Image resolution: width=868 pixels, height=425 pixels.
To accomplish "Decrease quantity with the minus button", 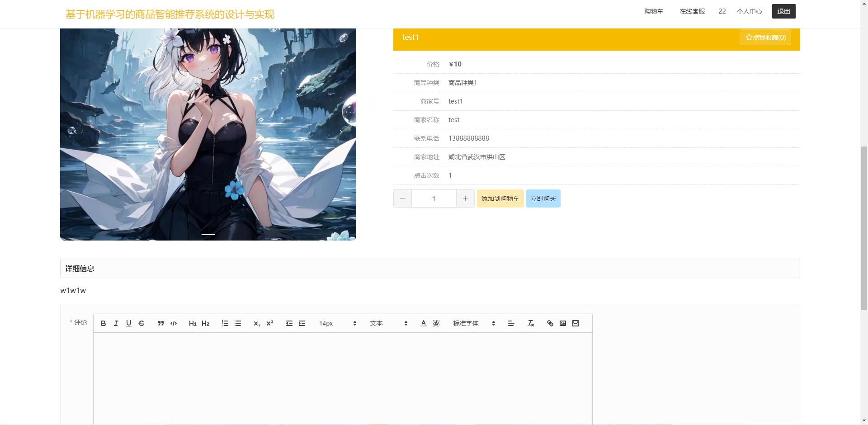I will pyautogui.click(x=402, y=198).
